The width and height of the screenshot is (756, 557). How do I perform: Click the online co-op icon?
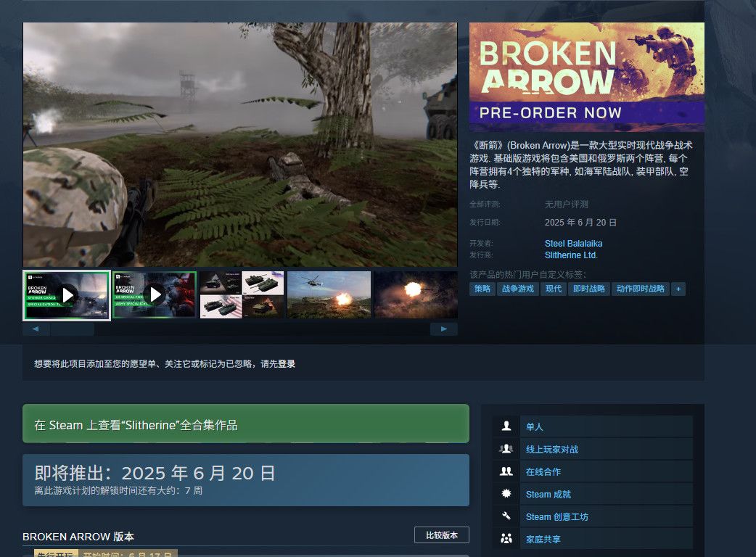[x=506, y=471]
